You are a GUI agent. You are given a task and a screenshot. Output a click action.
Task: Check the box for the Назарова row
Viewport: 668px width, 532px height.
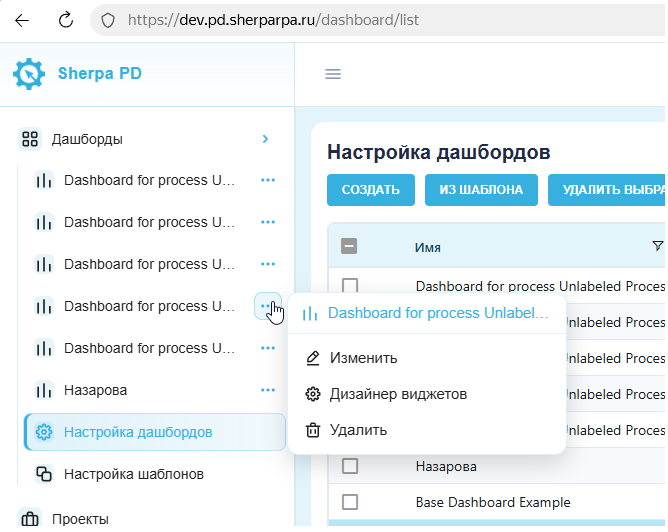tap(350, 466)
